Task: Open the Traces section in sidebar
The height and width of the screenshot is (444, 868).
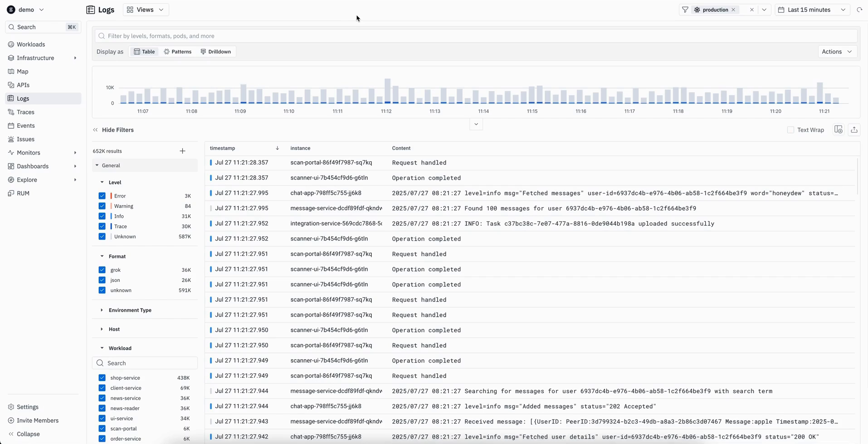Action: pyautogui.click(x=26, y=112)
